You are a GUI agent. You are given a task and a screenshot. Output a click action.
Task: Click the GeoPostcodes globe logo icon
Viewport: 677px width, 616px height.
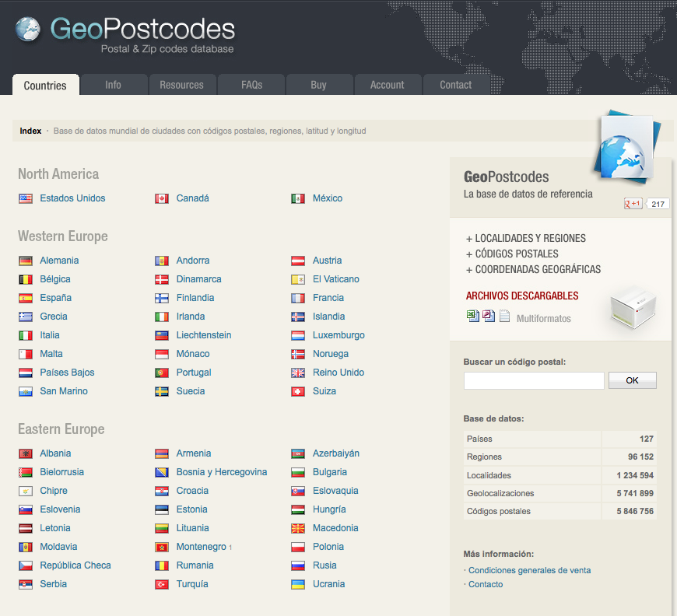[28, 30]
